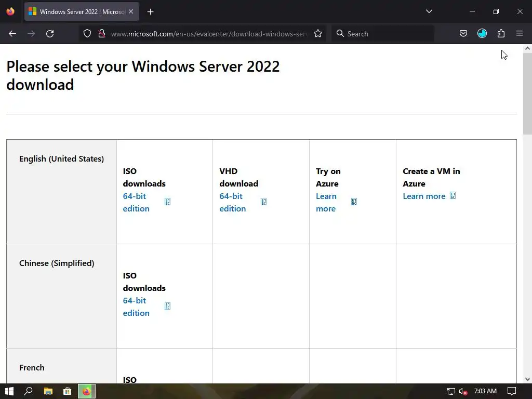Click the site security padlock icon
This screenshot has height=399, width=532.
(101, 34)
